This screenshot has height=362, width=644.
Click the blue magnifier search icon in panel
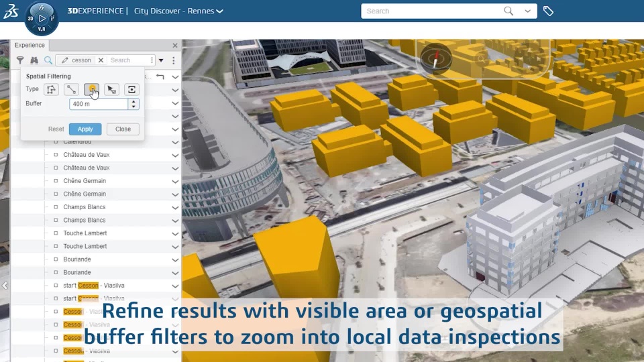click(x=48, y=60)
